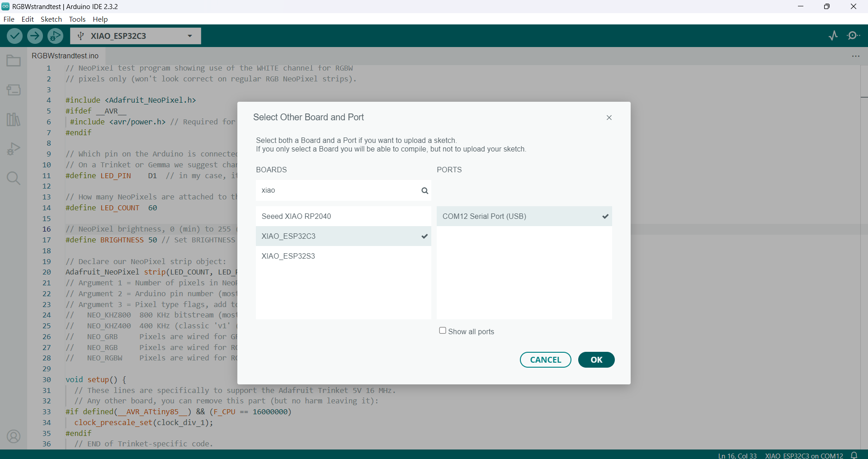Select XIAO_ESP32C3 in boards list
Viewport: 868px width, 459px height.
tap(344, 236)
